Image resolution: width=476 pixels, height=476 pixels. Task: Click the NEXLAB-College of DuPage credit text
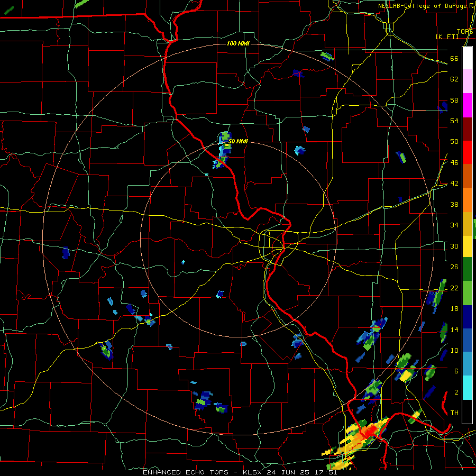click(x=423, y=6)
